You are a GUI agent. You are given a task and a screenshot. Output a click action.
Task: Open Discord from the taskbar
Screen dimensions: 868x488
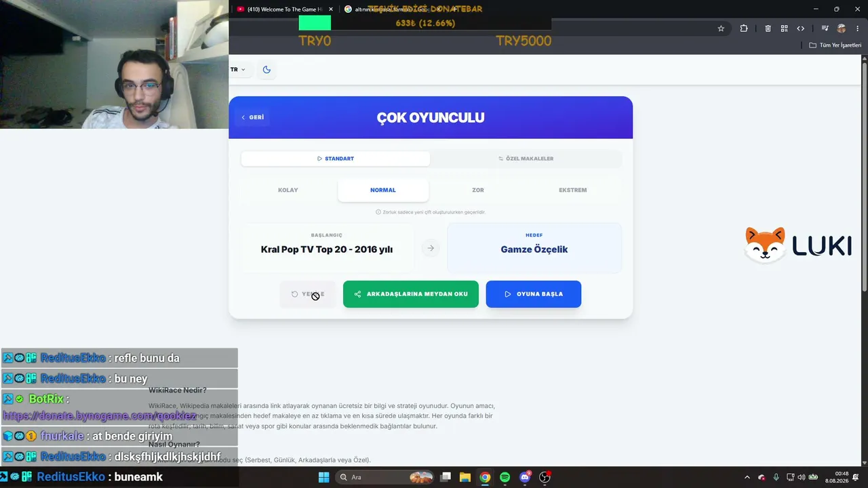point(524,477)
